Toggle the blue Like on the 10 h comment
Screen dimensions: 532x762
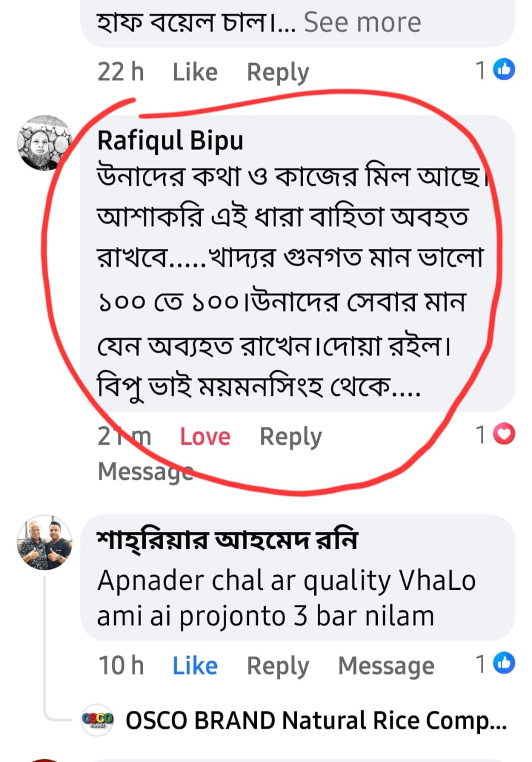(195, 666)
